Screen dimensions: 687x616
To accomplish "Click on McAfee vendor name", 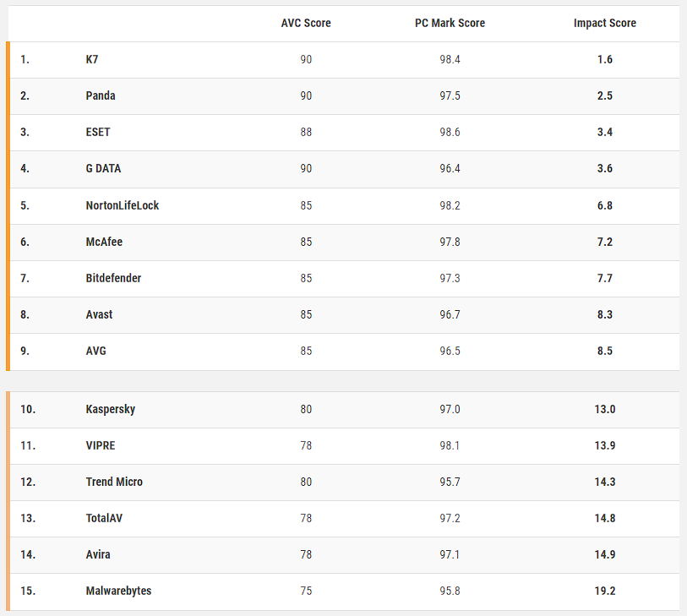I will (x=105, y=242).
